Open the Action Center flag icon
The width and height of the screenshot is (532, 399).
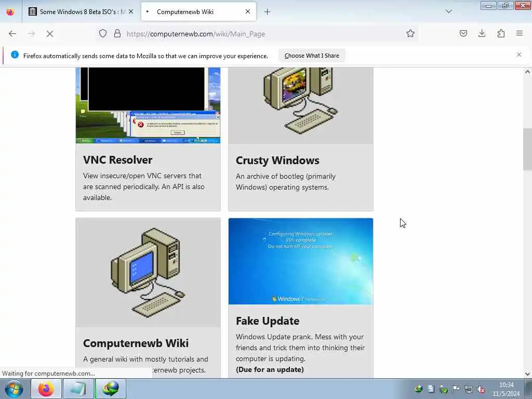[456, 389]
